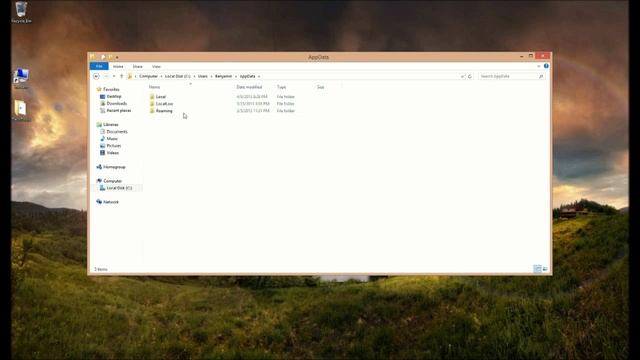Open the Music library
The height and width of the screenshot is (360, 640).
112,139
